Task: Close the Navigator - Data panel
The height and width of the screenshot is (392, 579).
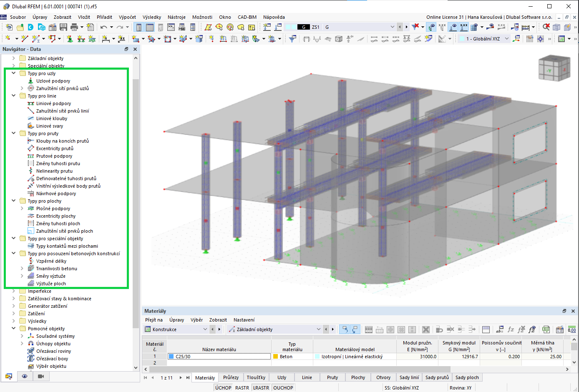Action: (x=135, y=49)
